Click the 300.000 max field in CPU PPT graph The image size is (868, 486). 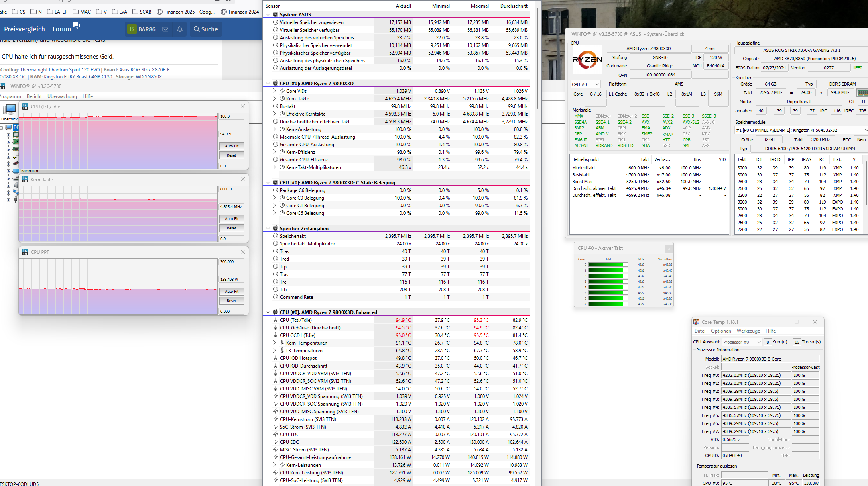click(231, 262)
